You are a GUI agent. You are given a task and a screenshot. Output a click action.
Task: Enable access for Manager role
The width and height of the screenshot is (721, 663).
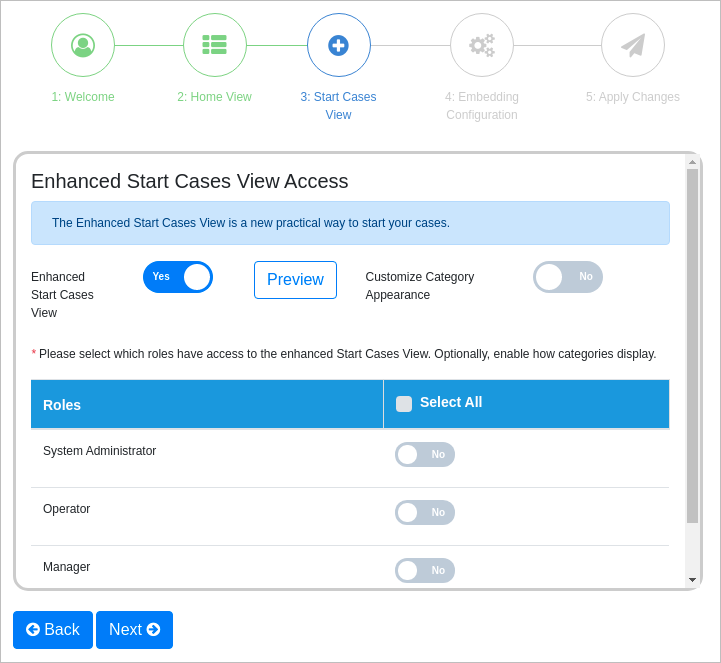pyautogui.click(x=425, y=570)
